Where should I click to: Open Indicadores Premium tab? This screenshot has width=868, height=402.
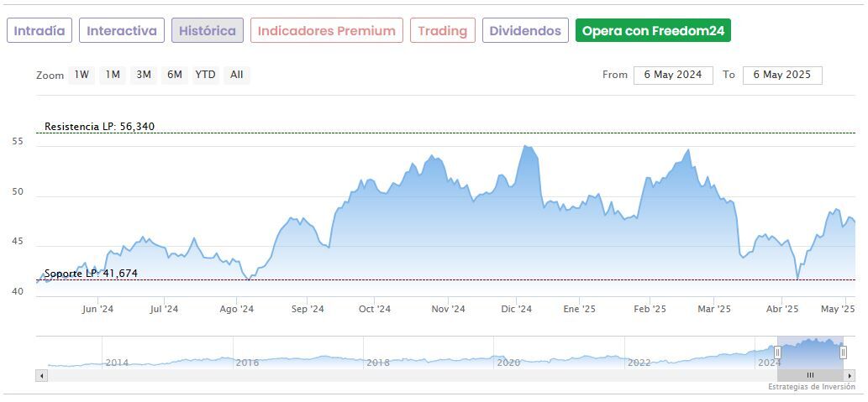point(326,31)
